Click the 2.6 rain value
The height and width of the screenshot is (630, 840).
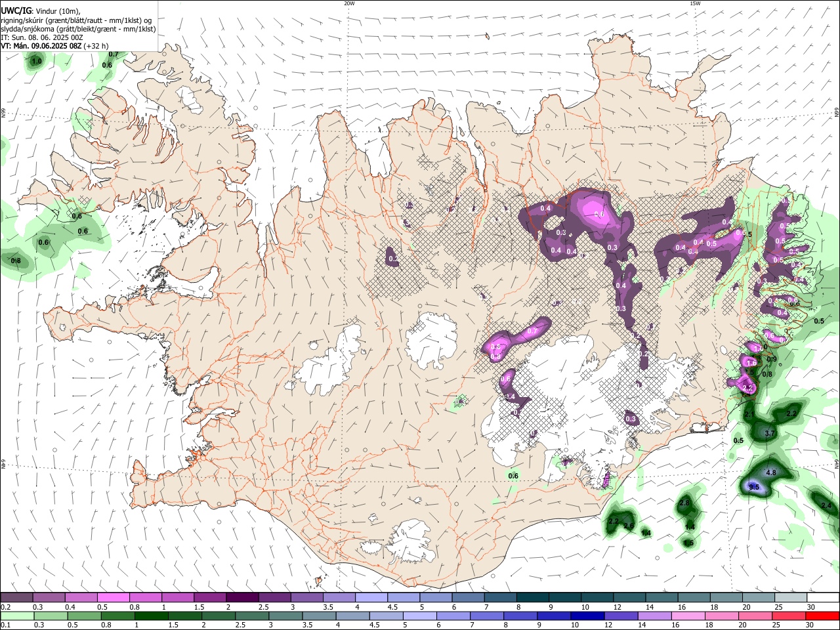click(x=628, y=526)
